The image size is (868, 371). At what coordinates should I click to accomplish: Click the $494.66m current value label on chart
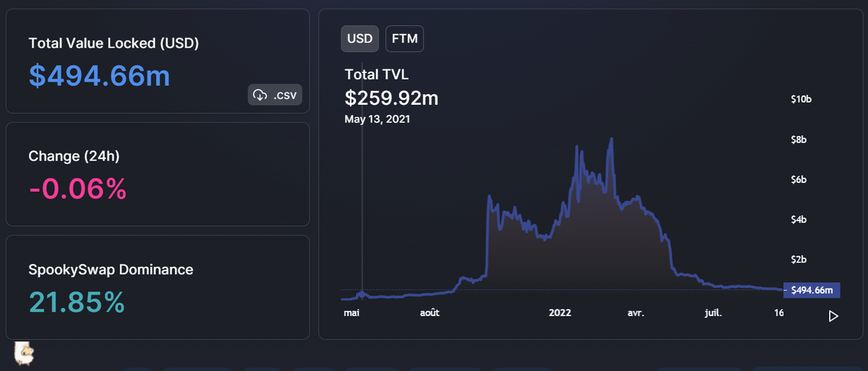point(812,290)
